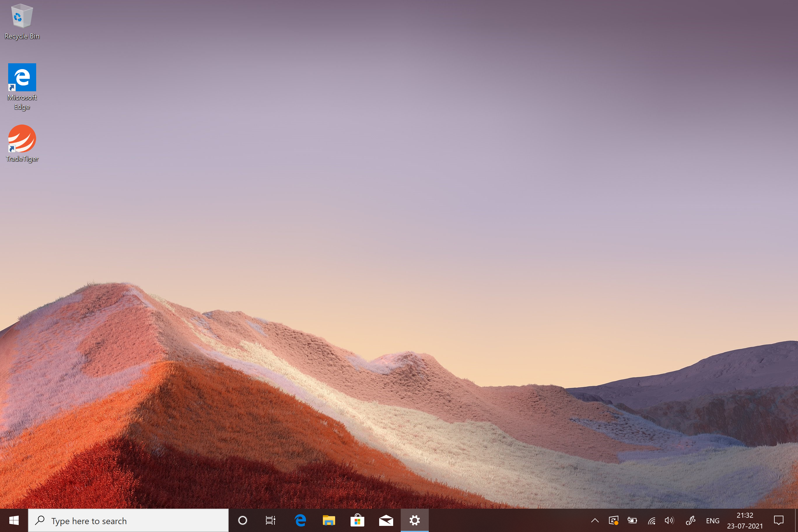Open Task View on the taskbar
Viewport: 798px width, 532px height.
270,520
